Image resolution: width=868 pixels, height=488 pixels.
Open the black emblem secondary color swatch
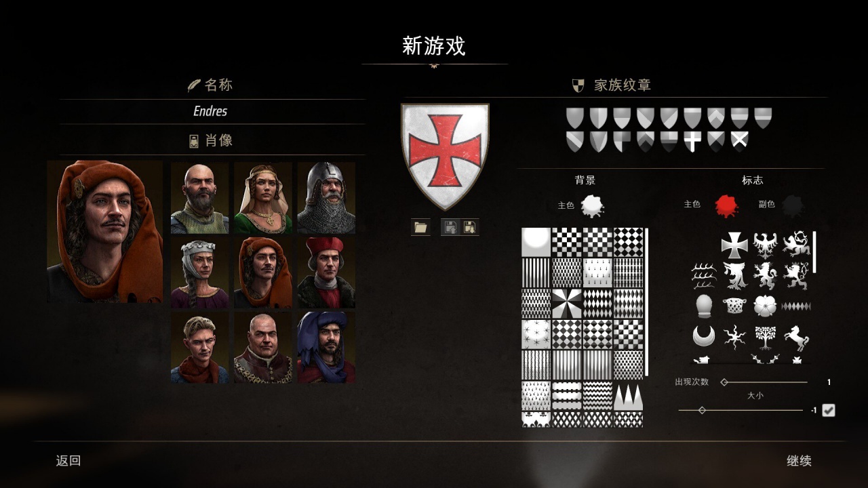point(792,205)
